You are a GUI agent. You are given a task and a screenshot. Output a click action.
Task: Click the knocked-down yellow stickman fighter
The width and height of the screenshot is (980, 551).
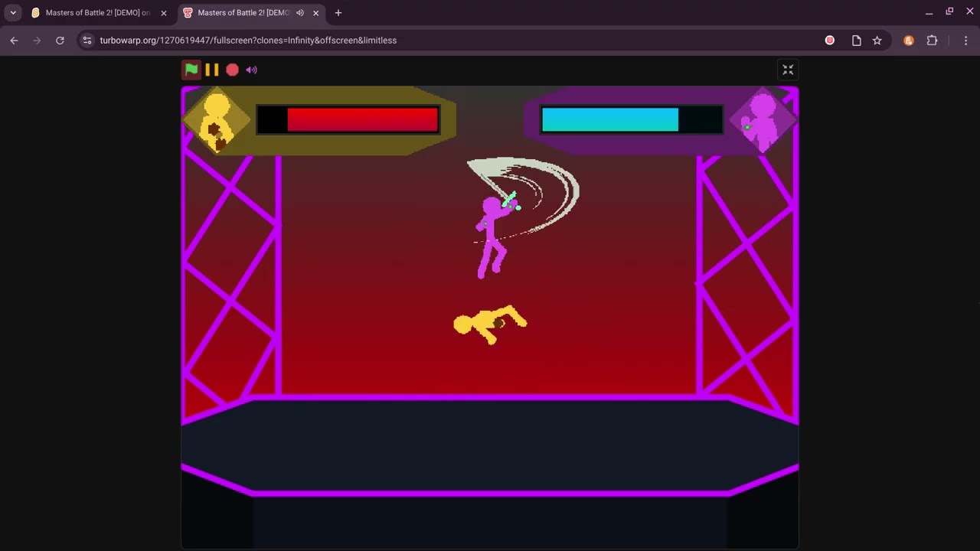490,324
